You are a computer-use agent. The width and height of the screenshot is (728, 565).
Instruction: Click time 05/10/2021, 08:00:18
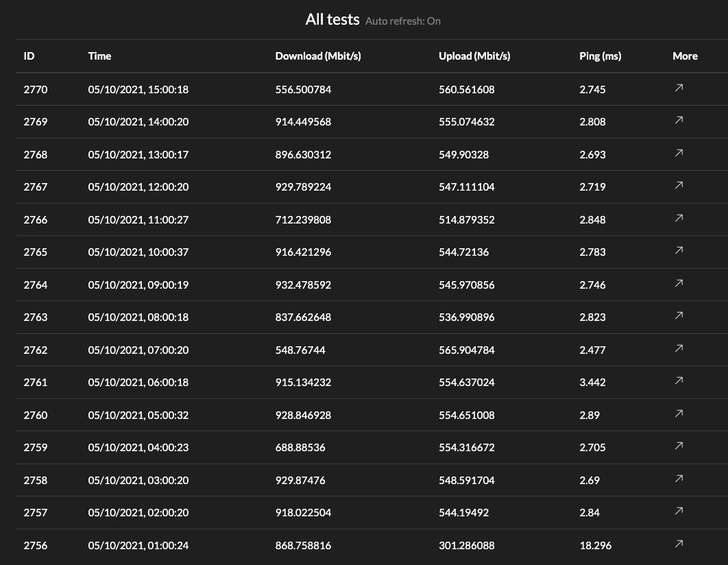[138, 317]
